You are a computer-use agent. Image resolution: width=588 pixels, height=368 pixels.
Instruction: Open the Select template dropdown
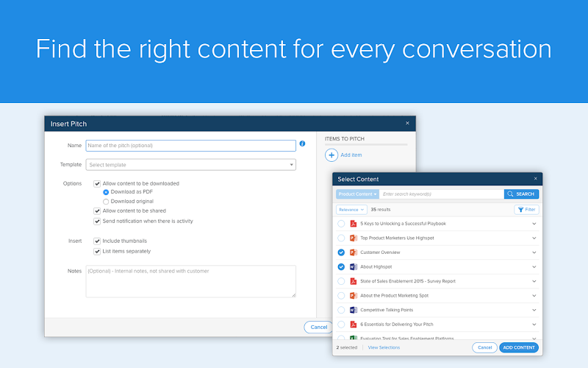(x=190, y=165)
